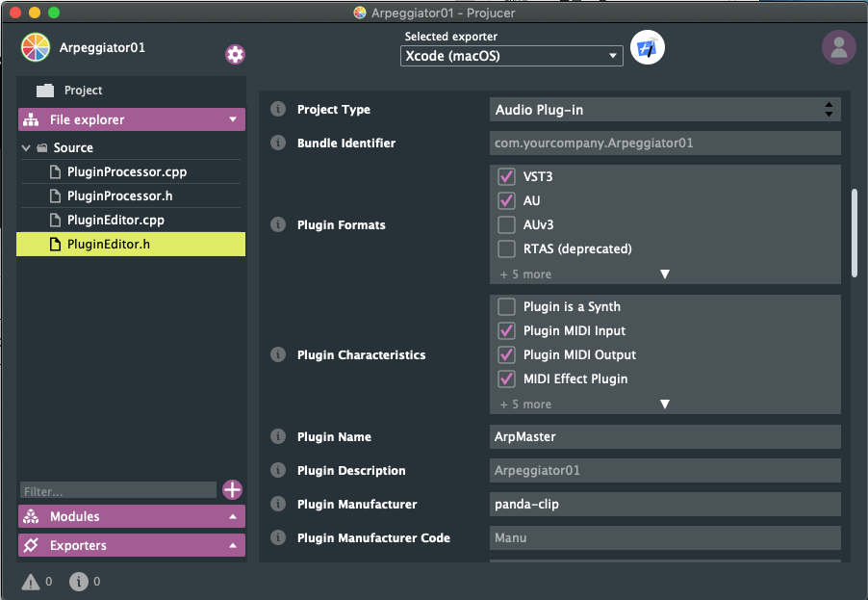Open the user account avatar
This screenshot has height=600, width=868.
839,47
